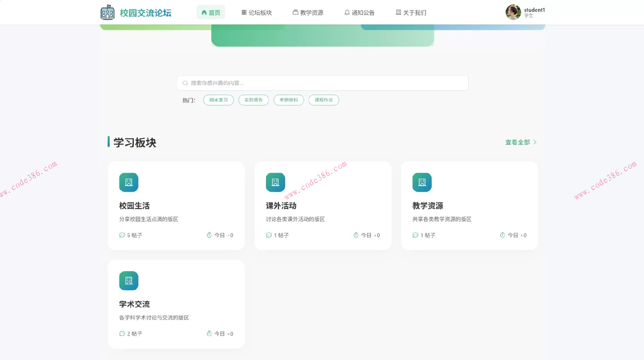Viewport: 644px width, 360px height.
Task: Click the 课程作业 tag pill
Action: click(x=324, y=100)
